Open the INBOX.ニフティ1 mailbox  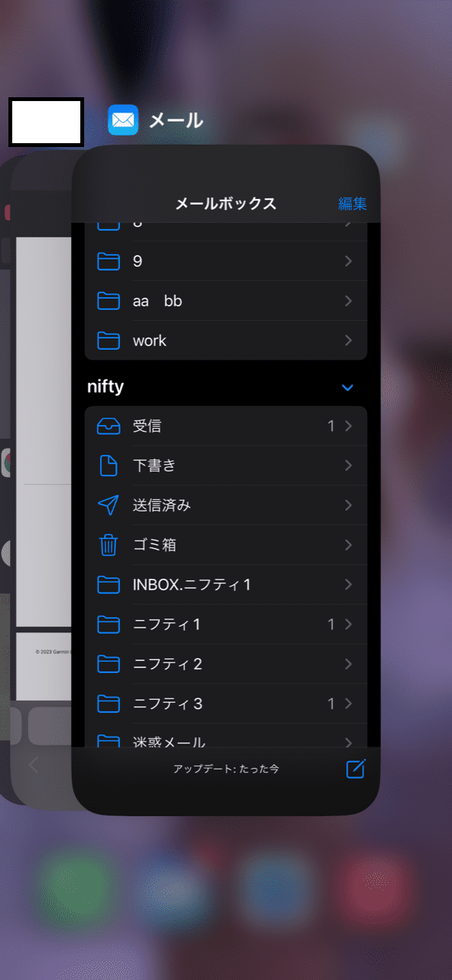click(x=226, y=585)
